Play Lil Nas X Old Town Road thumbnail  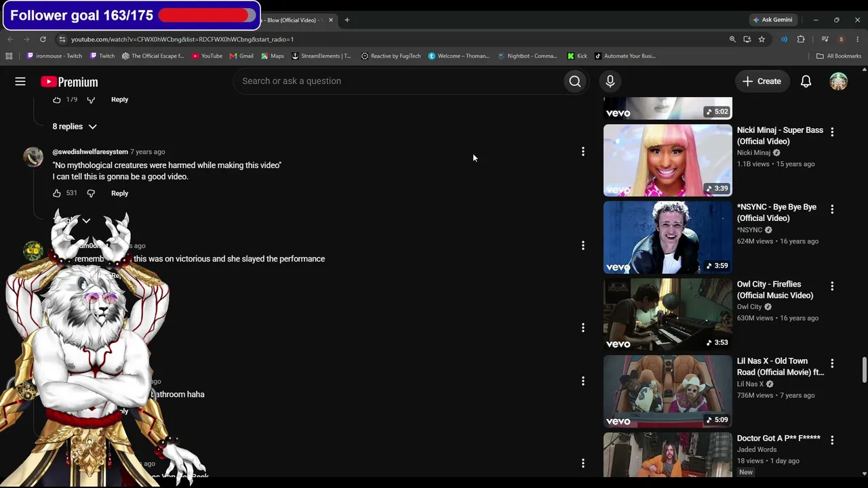pyautogui.click(x=668, y=392)
